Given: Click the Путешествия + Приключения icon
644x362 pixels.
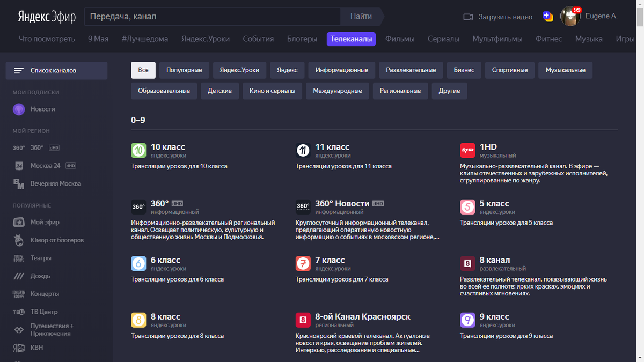Looking at the screenshot, I should (19, 330).
